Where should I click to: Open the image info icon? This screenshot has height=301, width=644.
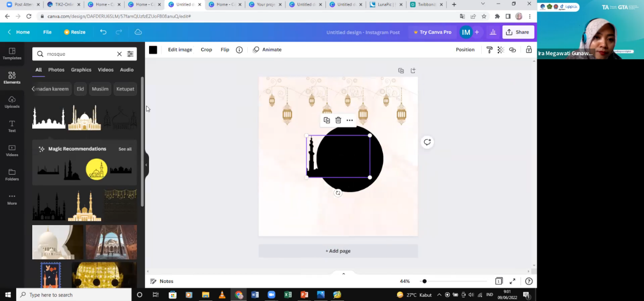(239, 50)
